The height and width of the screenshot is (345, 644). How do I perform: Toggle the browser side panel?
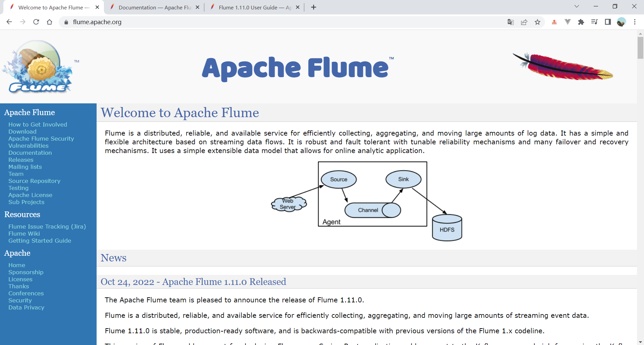coord(608,22)
